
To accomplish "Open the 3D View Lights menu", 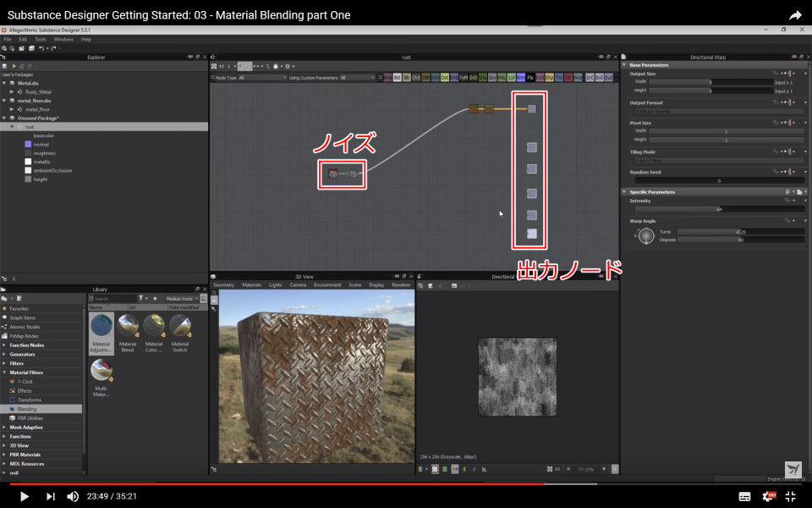I will [276, 285].
